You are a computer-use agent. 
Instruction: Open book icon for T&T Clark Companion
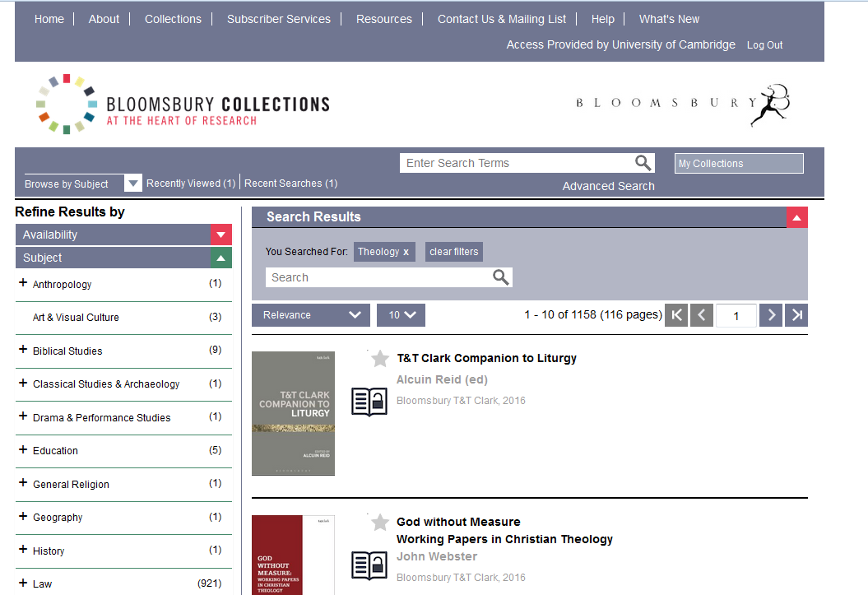coord(369,402)
